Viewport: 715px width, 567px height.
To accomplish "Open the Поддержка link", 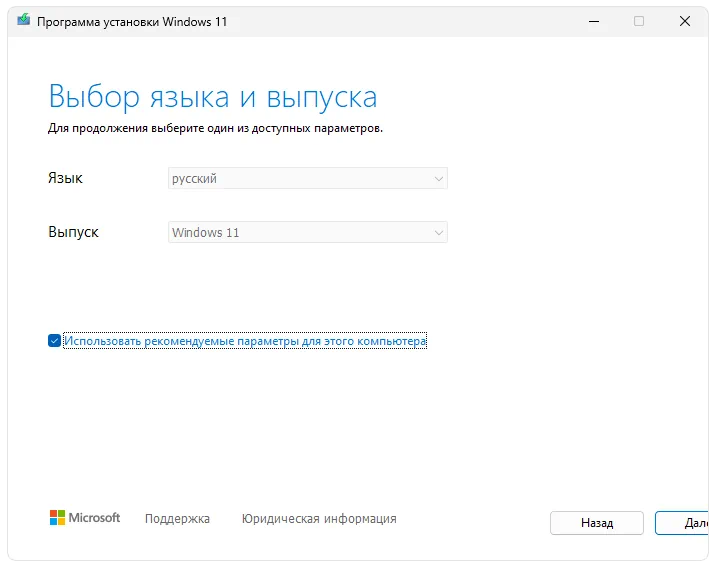I will point(177,519).
